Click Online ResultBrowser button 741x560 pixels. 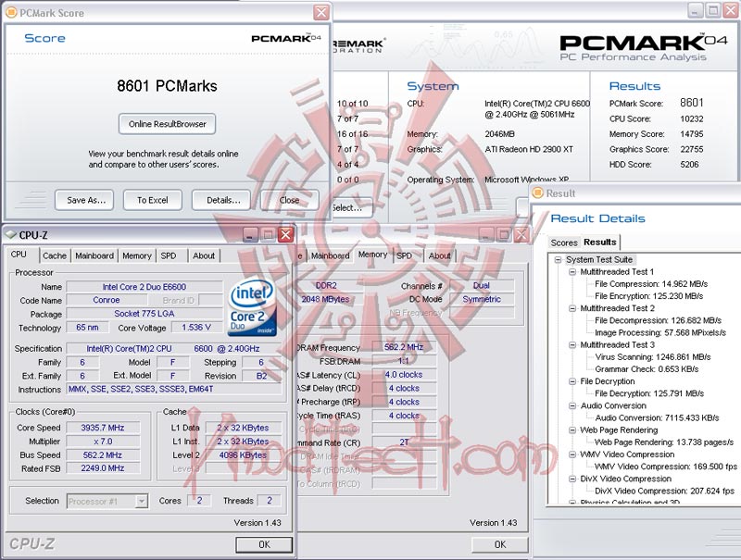168,124
